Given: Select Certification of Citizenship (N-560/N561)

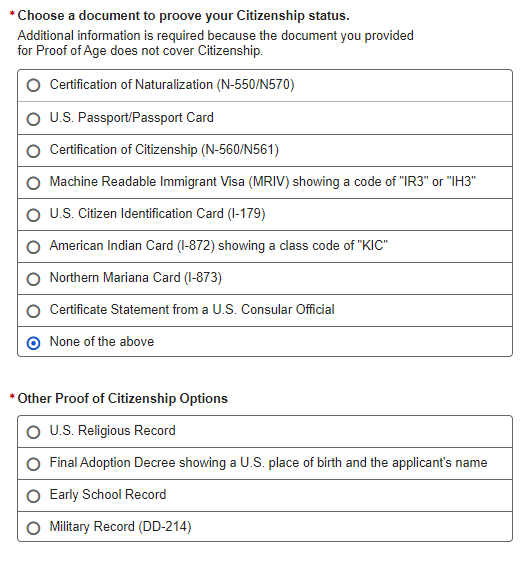Looking at the screenshot, I should (x=33, y=151).
